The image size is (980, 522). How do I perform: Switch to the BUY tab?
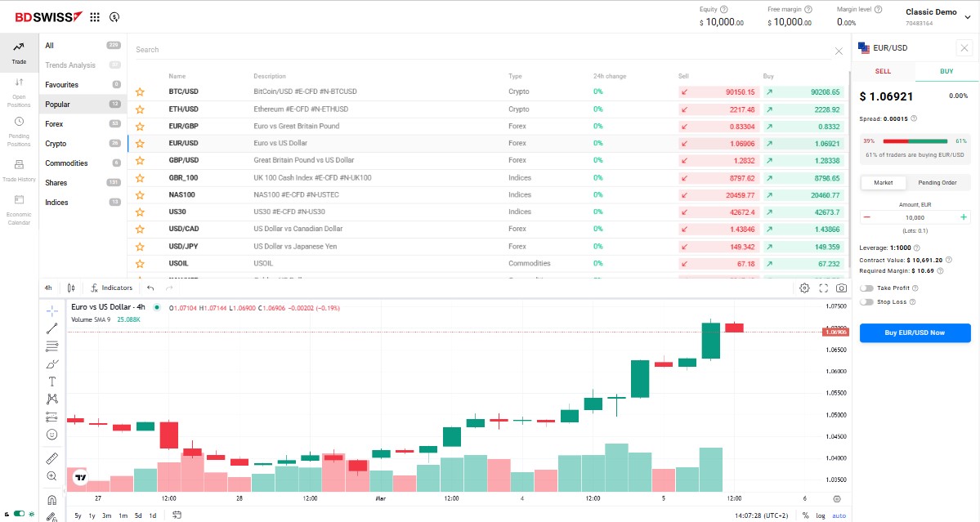point(946,71)
